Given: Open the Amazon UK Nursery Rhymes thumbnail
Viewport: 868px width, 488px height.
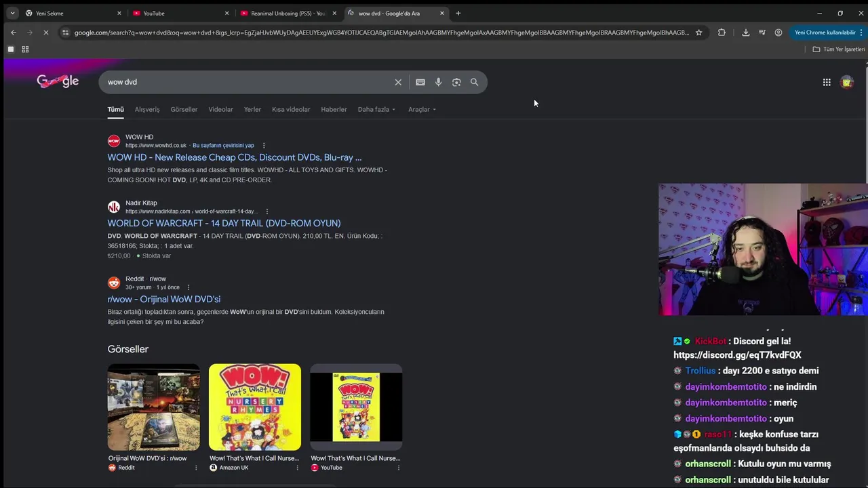Looking at the screenshot, I should click(255, 407).
